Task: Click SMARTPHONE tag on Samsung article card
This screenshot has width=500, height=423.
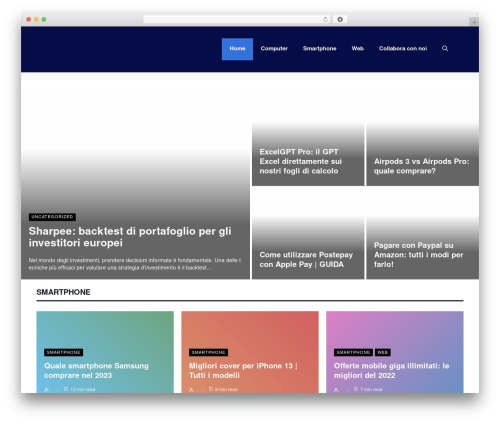Action: (63, 352)
